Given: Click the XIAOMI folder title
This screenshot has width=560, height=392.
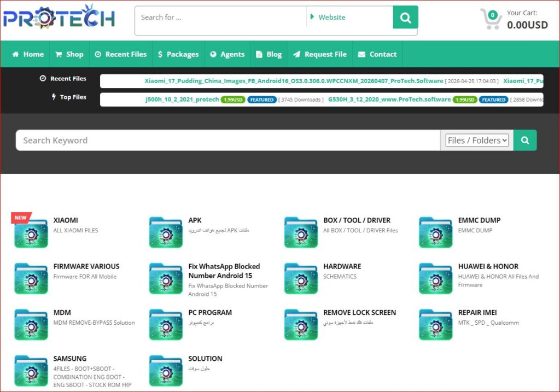Looking at the screenshot, I should (x=66, y=220).
